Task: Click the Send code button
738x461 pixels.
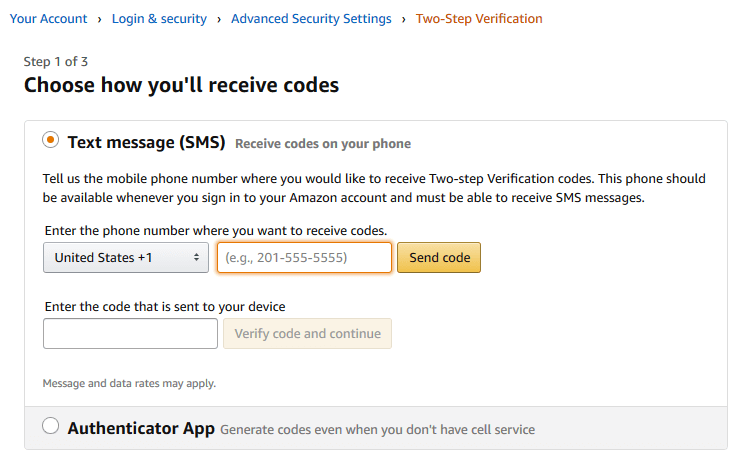Action: click(439, 258)
